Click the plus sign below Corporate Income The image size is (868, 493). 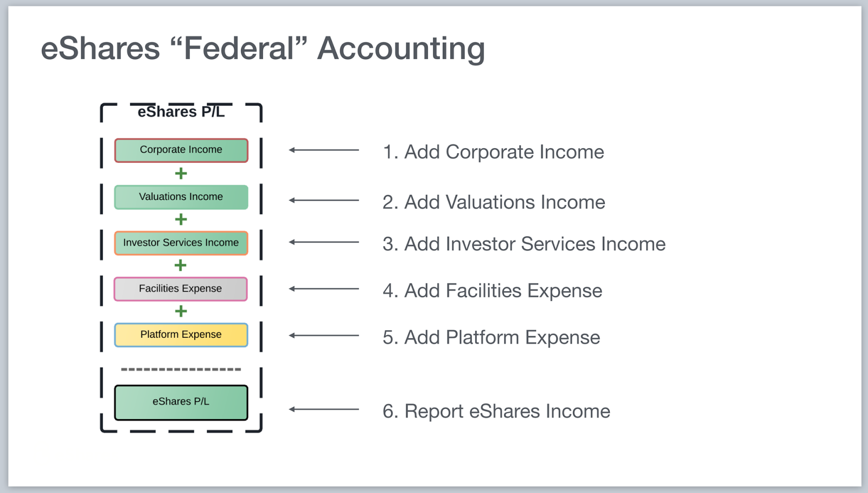click(181, 174)
